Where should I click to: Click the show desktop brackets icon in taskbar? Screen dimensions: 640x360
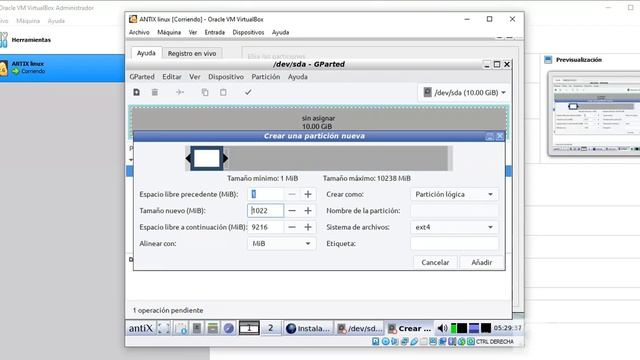tap(164, 328)
